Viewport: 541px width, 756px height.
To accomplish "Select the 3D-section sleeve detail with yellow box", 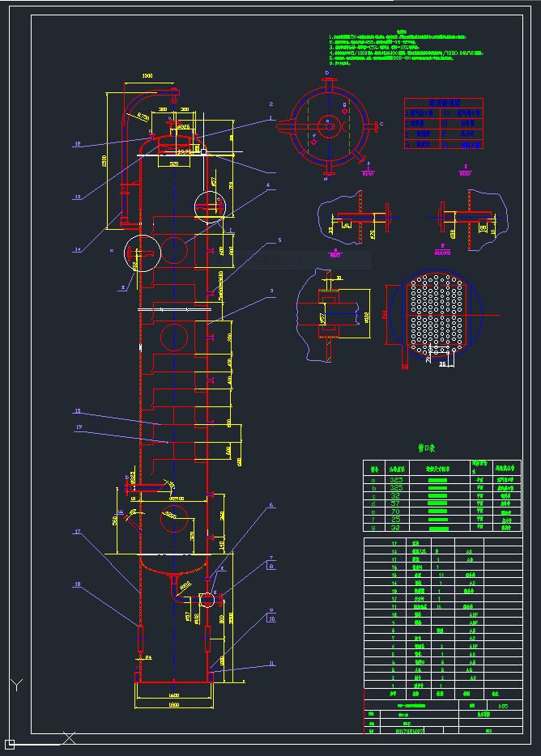I will [x=334, y=314].
